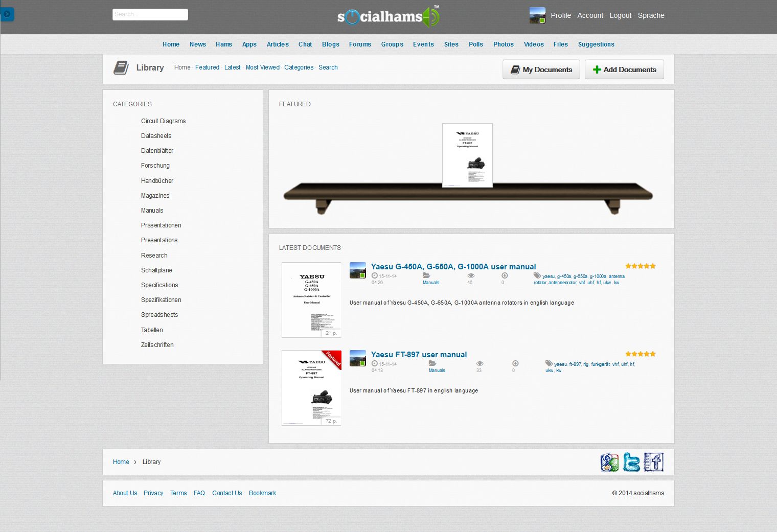Open the About Us footer link
The width and height of the screenshot is (777, 532).
point(125,493)
